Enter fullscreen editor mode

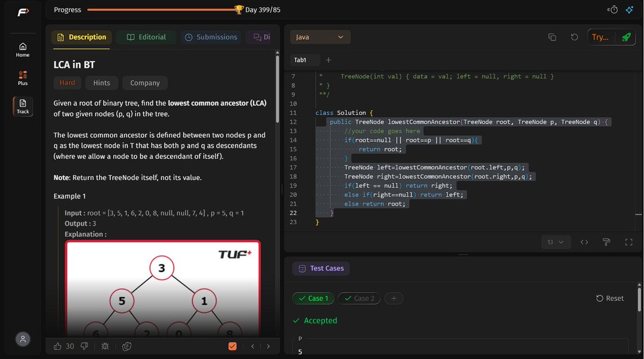tap(629, 242)
